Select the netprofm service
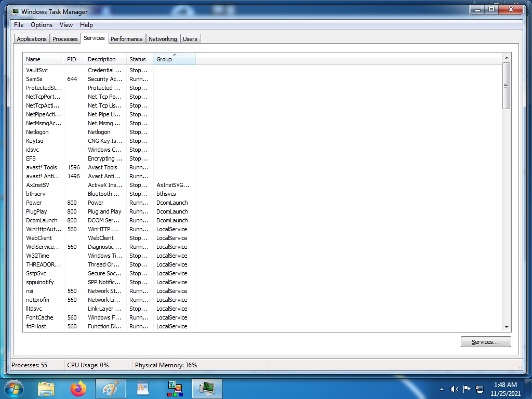 [x=37, y=300]
